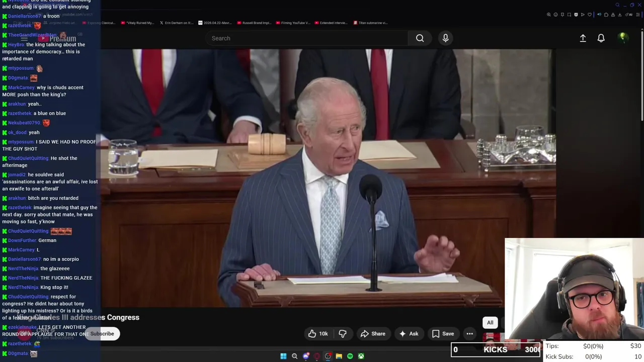The width and height of the screenshot is (644, 362).
Task: Click chat message 'He shot the afterimage'
Action: (x=40, y=162)
